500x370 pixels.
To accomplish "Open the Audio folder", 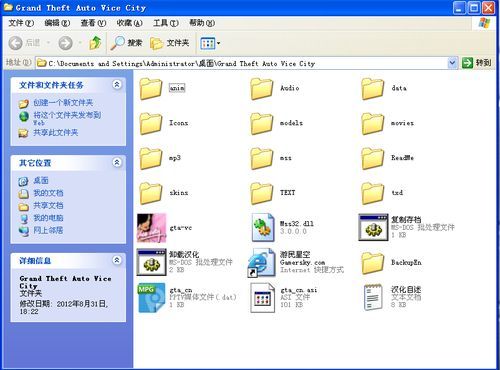I will click(275, 89).
